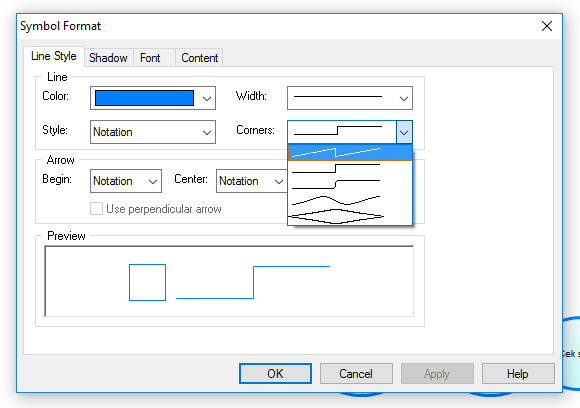Choose the square right-angle corner option

tap(350, 168)
